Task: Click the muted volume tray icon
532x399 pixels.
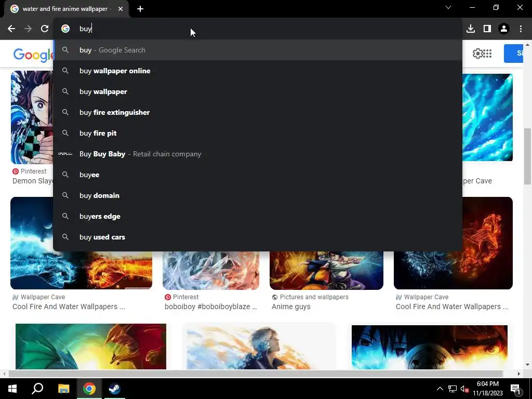Action: pyautogui.click(x=464, y=389)
